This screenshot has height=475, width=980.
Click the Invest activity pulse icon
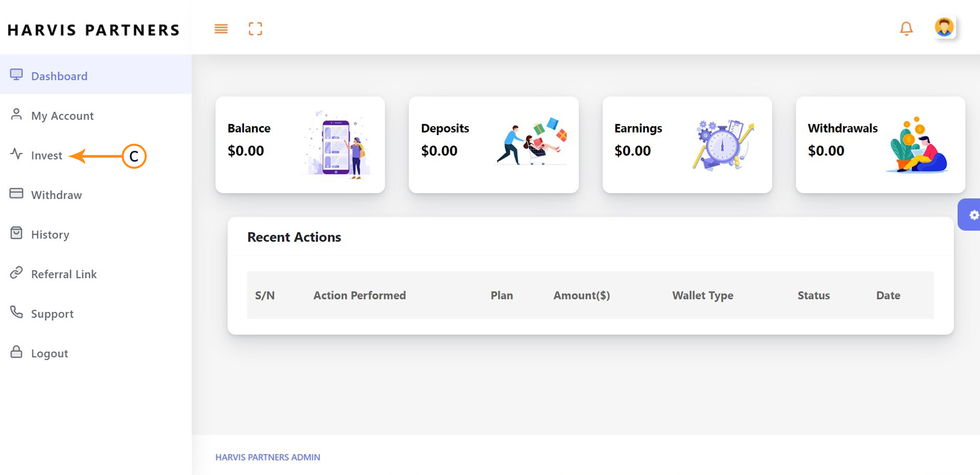pos(16,154)
